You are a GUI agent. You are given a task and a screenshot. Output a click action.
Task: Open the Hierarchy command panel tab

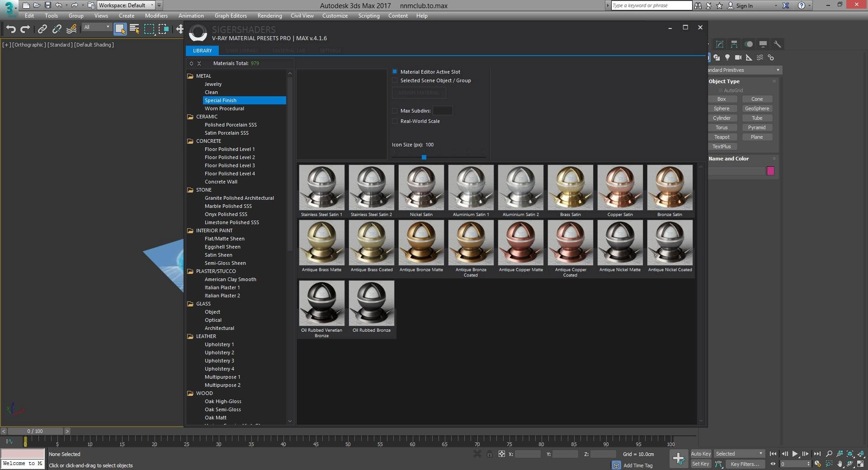click(734, 44)
